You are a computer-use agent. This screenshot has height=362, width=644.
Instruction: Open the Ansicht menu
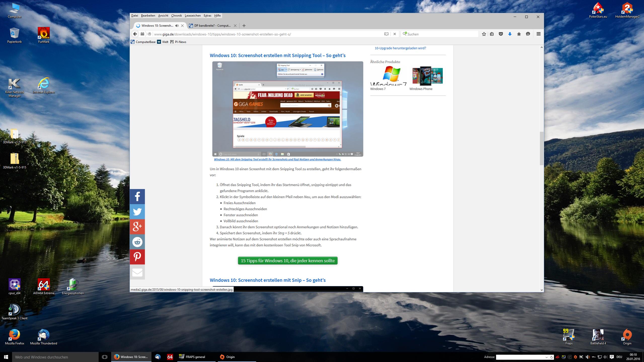[163, 16]
